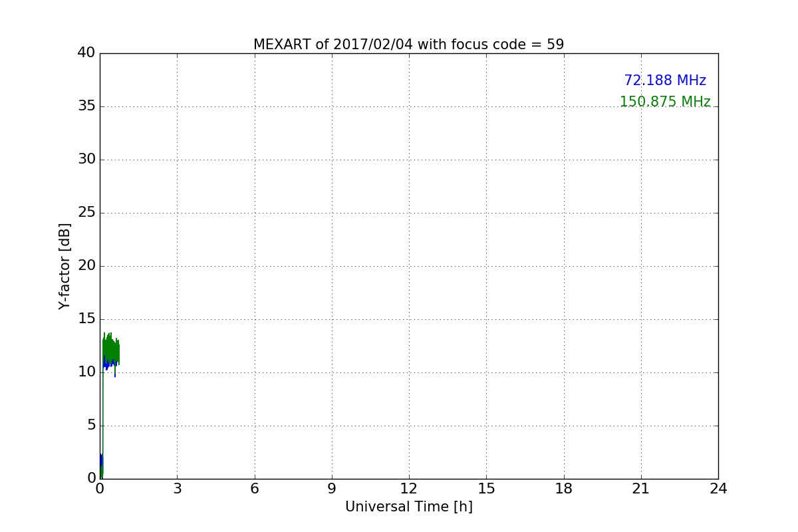Select the blue 72.188 MHz legend label

click(x=665, y=80)
